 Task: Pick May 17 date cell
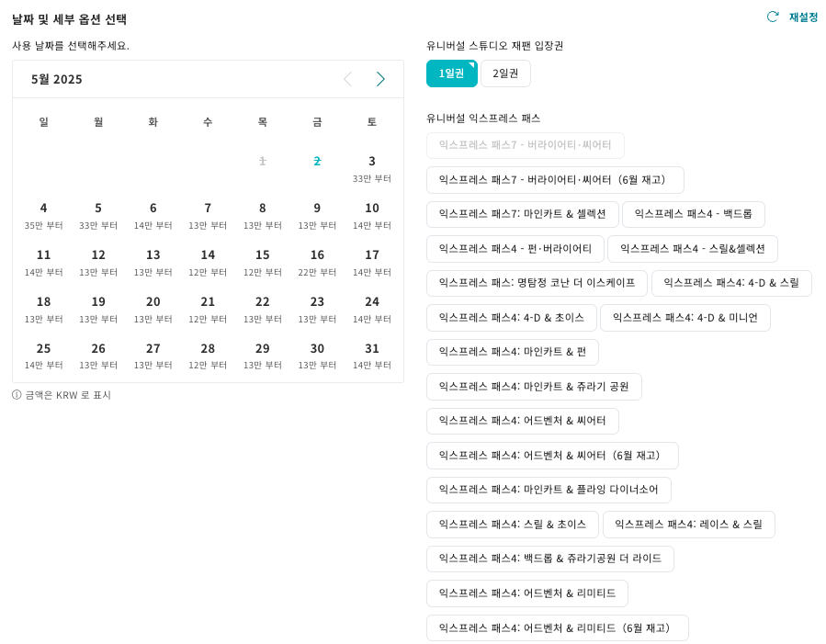pyautogui.click(x=372, y=262)
